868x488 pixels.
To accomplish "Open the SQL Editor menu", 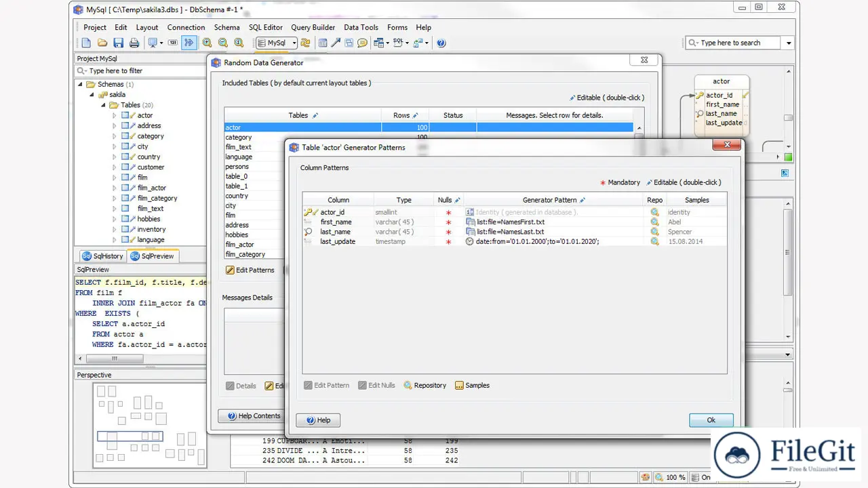I will coord(266,27).
